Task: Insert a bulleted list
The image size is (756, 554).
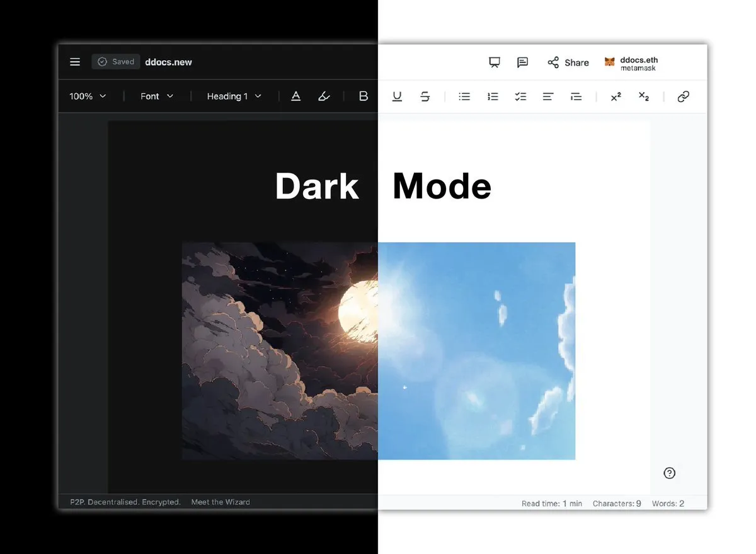Action: (x=464, y=96)
